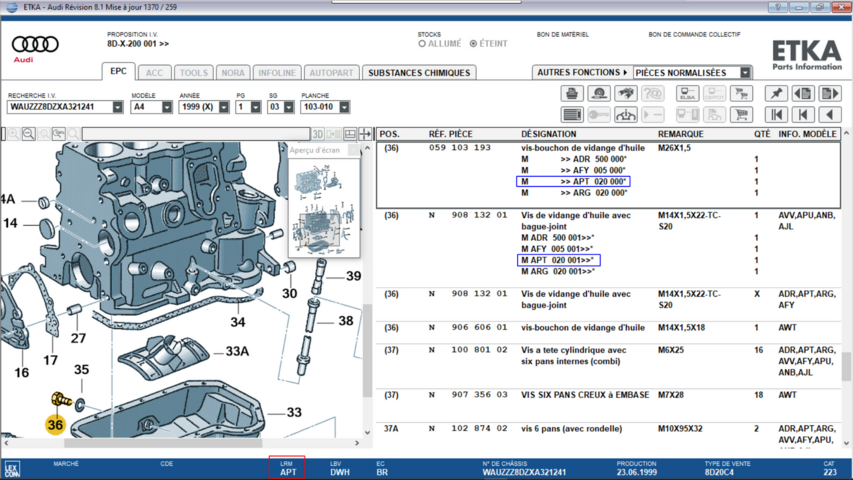Open the PIÈCES NORMALISÉES dropdown arrow

(x=745, y=72)
